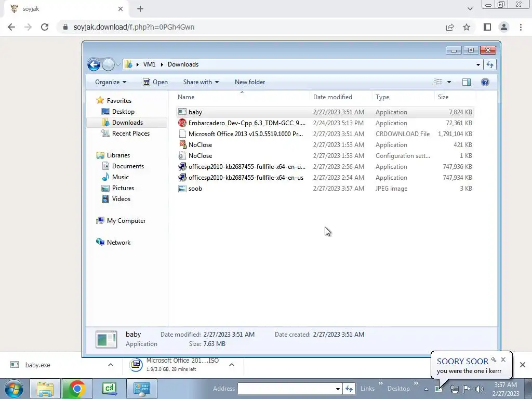
Task: Toggle Chrome side panel
Action: 487,27
